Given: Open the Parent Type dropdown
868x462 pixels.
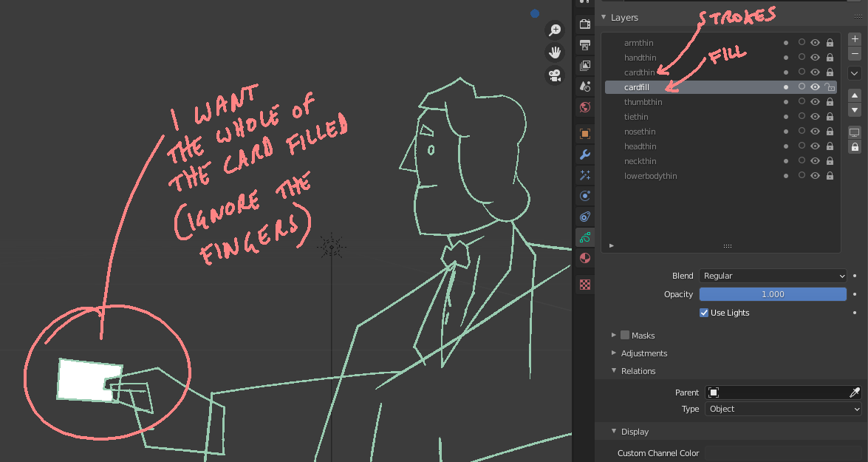Looking at the screenshot, I should [x=783, y=409].
